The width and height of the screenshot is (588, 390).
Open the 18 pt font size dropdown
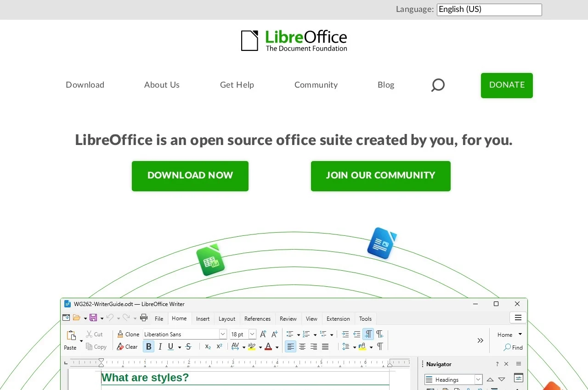tap(252, 334)
